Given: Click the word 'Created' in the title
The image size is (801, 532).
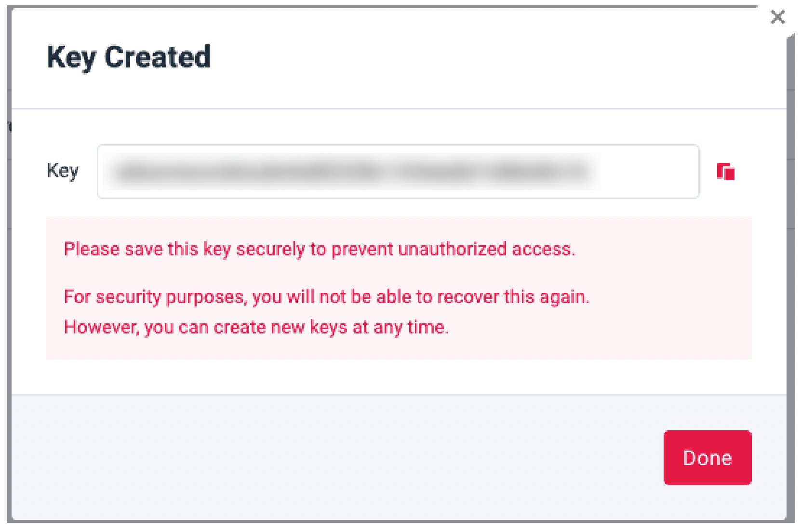Looking at the screenshot, I should [157, 57].
